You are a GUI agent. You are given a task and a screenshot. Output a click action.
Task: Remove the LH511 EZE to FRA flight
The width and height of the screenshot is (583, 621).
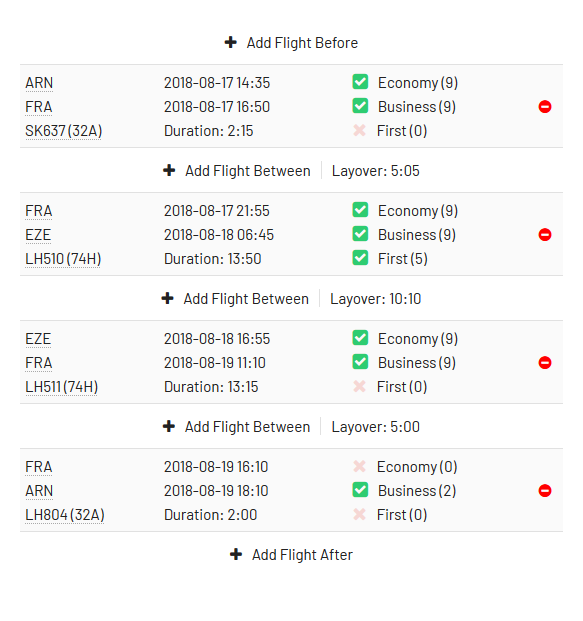coord(545,362)
